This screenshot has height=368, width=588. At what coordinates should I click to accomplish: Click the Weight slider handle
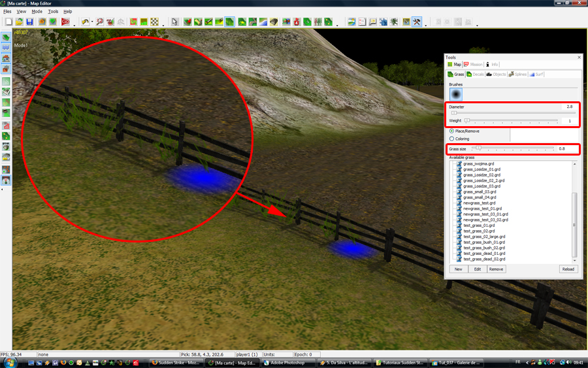click(467, 120)
